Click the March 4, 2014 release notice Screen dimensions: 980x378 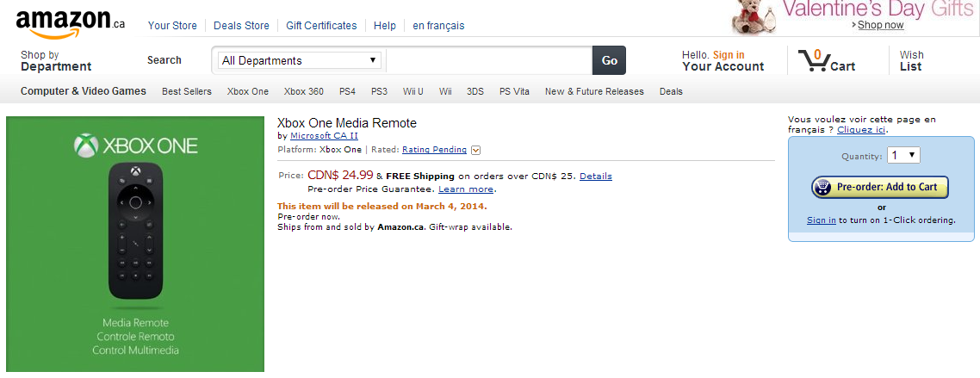[381, 206]
